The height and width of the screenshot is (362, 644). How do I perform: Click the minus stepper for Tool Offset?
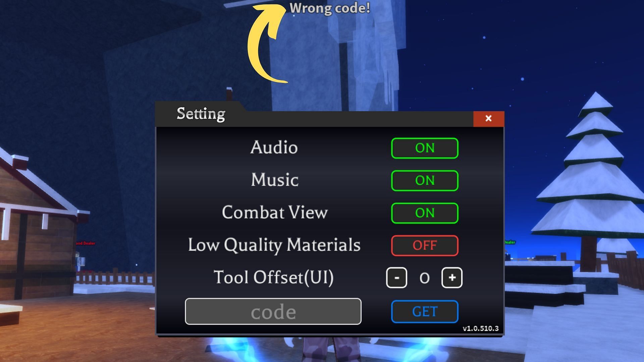[x=397, y=278]
